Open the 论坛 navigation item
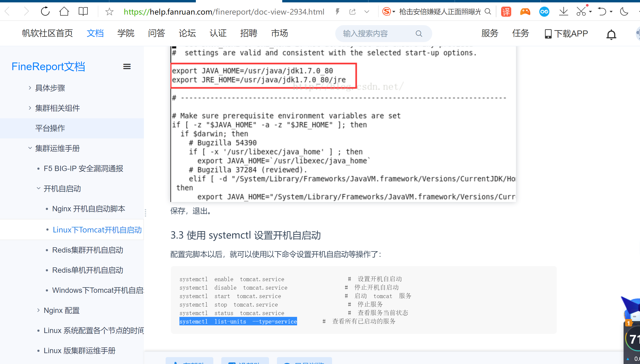Screen dimensions: 640x364 click(x=187, y=33)
